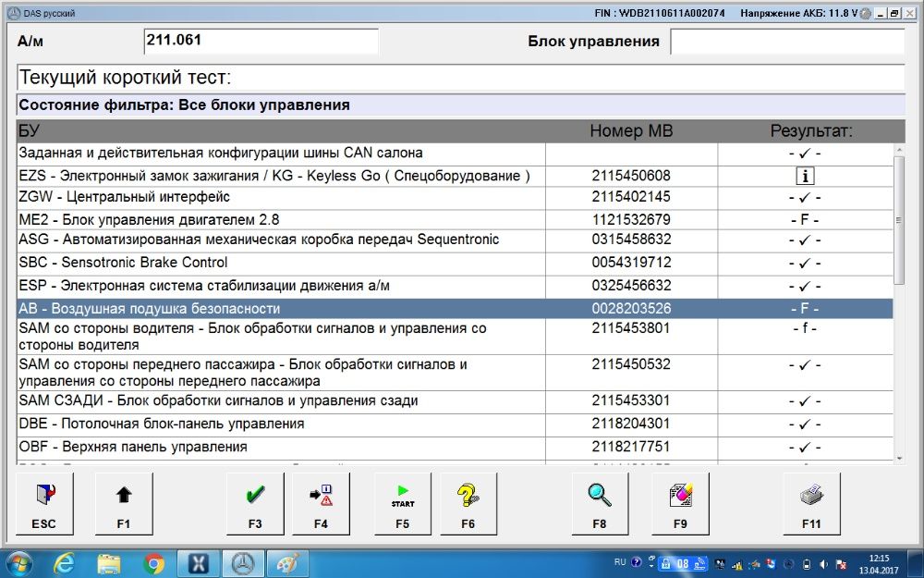This screenshot has width=924, height=578.
Task: Click the - f - result of SAM водителя
Action: (805, 328)
